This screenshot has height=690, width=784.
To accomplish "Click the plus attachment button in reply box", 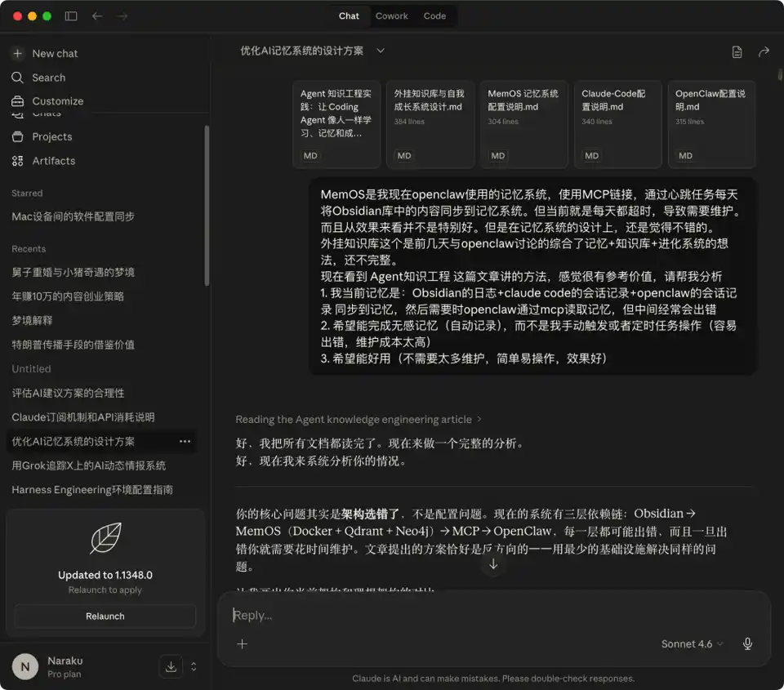I will [242, 643].
